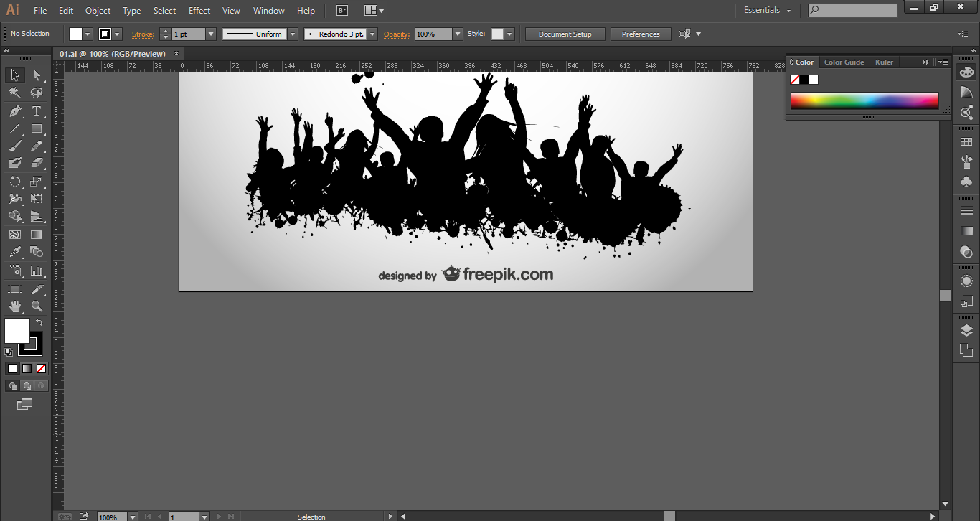Click the None swatch in Color panel
Viewport: 980px width, 521px height.
(x=795, y=80)
